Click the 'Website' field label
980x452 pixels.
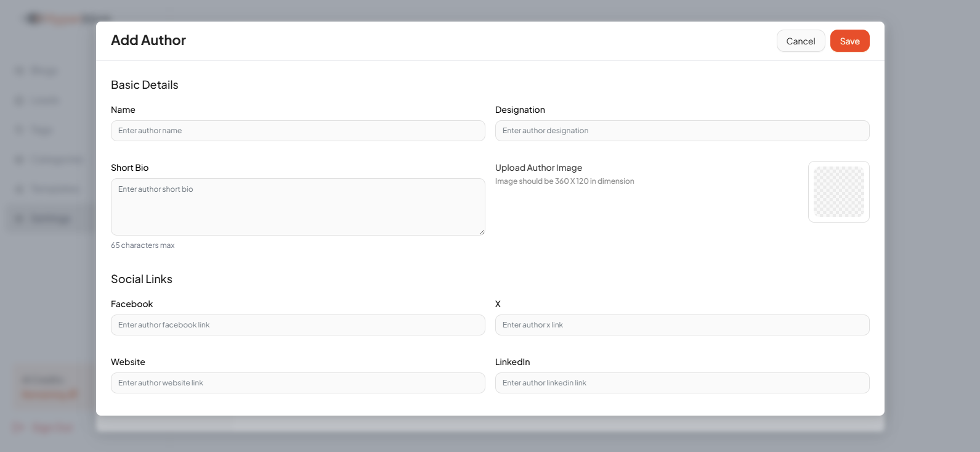coord(128,362)
